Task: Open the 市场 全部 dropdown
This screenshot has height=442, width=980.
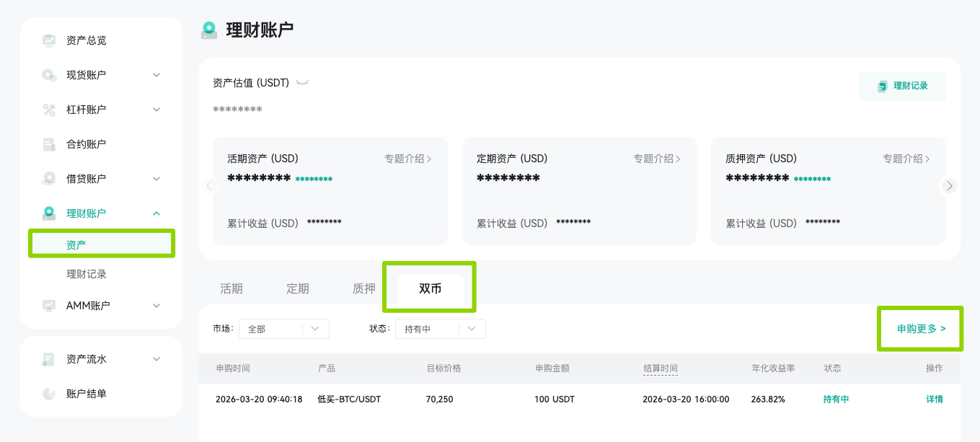Action: 284,329
